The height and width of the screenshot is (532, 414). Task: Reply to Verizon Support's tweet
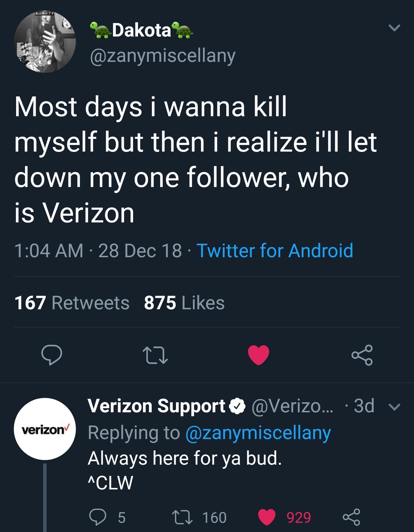pyautogui.click(x=98, y=517)
